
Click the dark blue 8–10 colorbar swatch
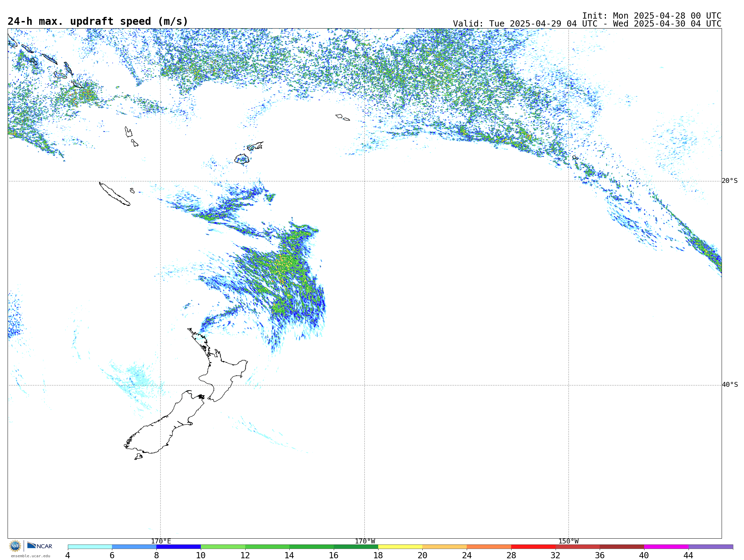[x=178, y=547]
